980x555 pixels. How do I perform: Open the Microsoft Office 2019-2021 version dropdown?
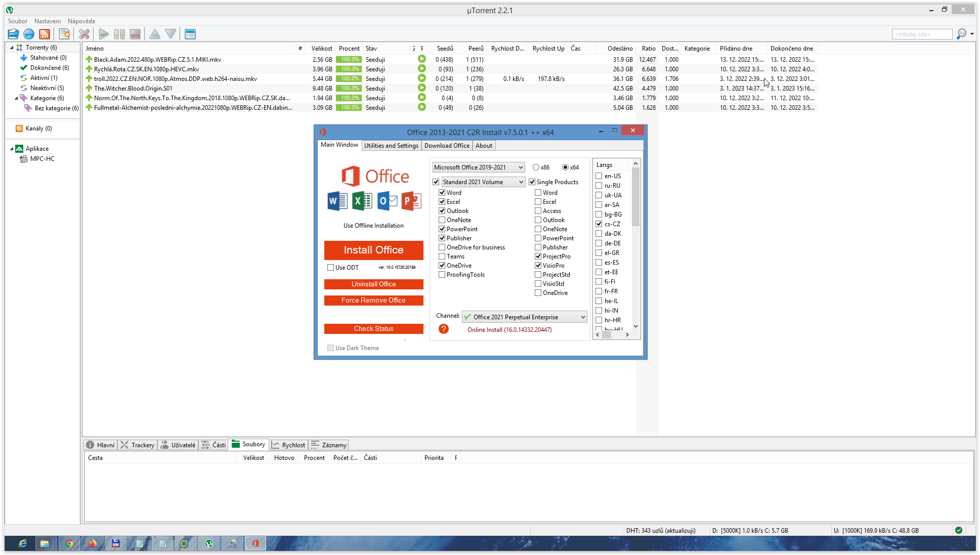[478, 167]
